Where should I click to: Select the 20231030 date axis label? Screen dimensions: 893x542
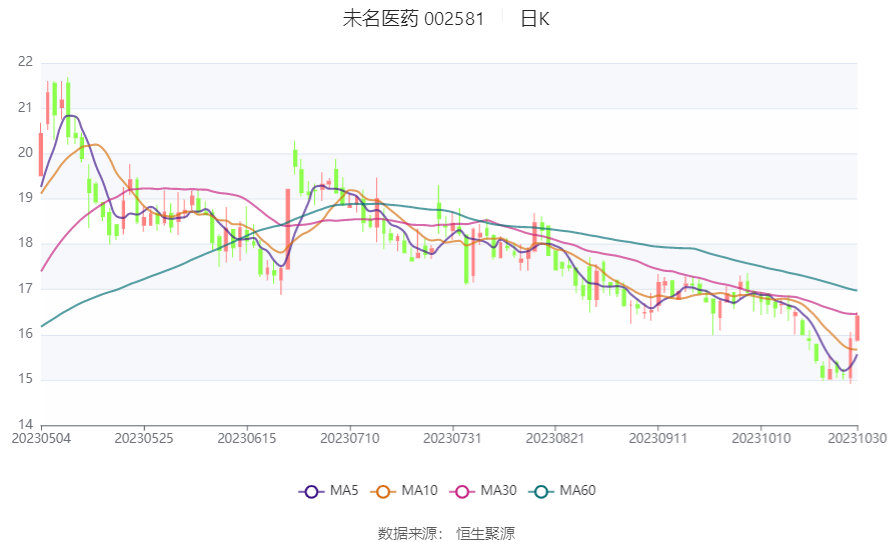[857, 439]
